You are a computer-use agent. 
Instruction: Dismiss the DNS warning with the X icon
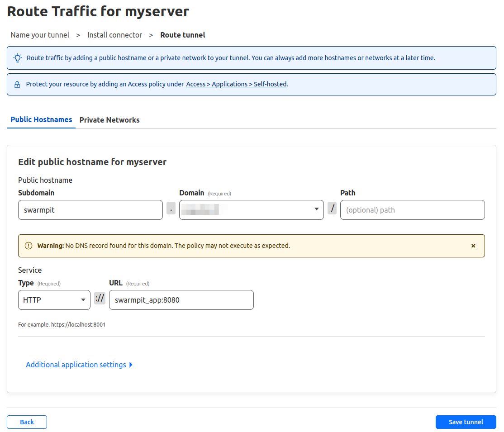[x=473, y=245]
